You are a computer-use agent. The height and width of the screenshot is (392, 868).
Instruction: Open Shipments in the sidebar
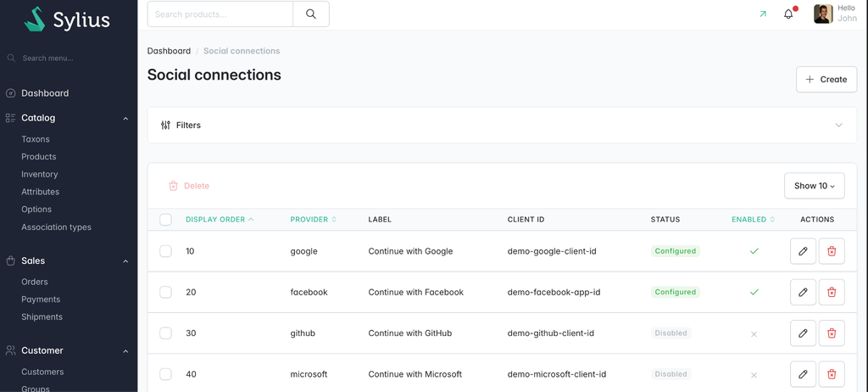click(x=42, y=317)
